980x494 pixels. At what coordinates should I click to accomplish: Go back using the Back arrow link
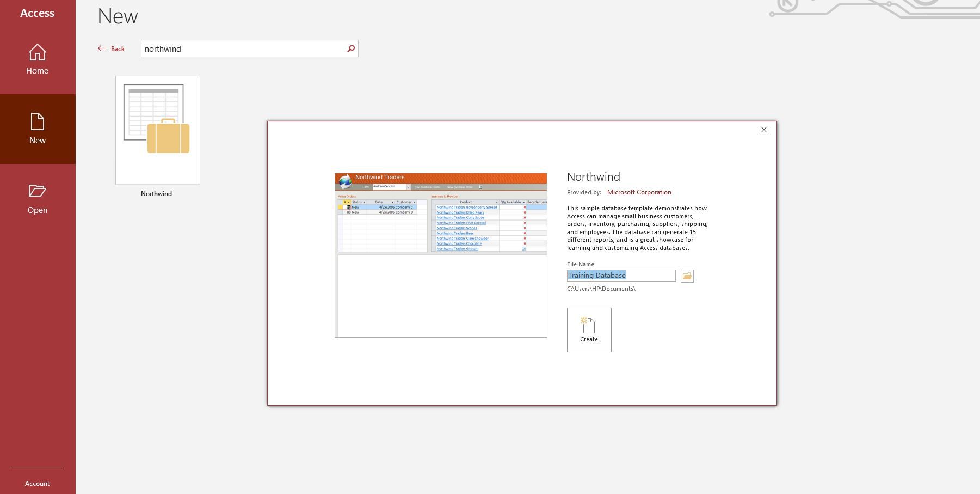click(x=112, y=48)
